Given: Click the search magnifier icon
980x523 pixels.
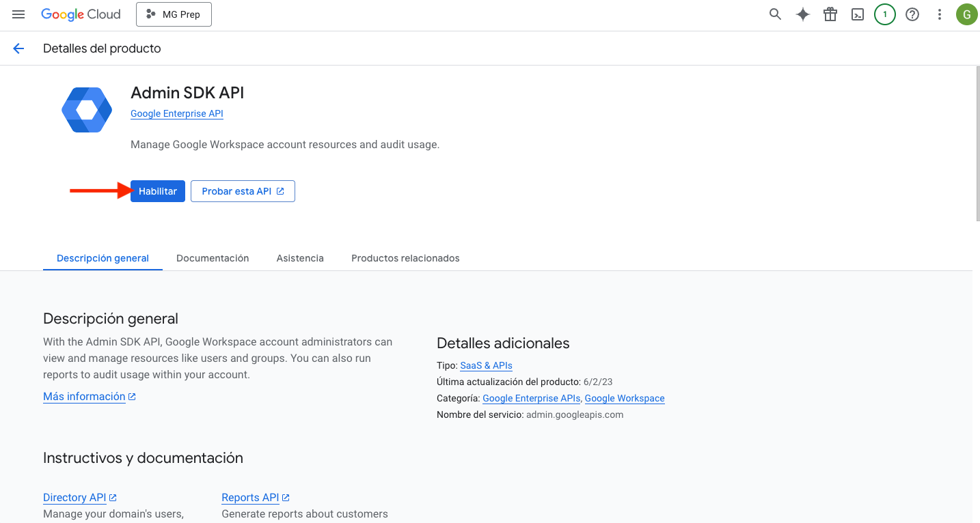Looking at the screenshot, I should coord(775,14).
